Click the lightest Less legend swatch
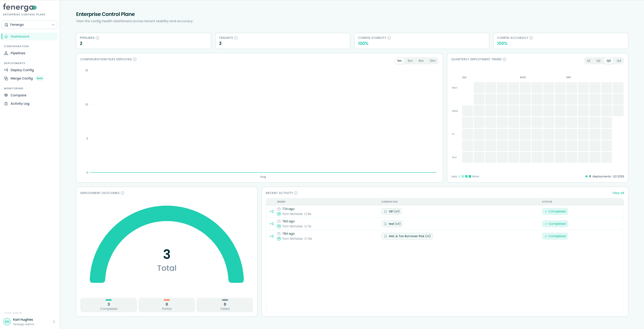The image size is (644, 329). [x=459, y=176]
